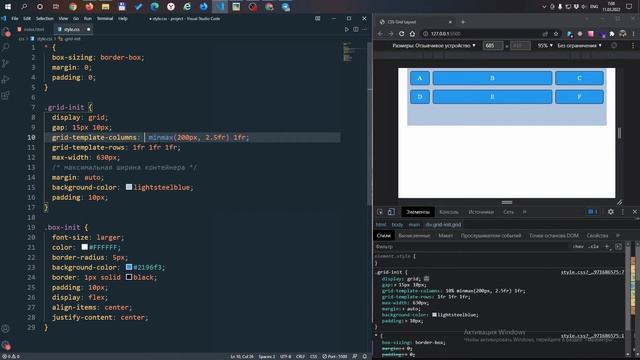Select the body breadcrumb in DevTools
The height and width of the screenshot is (360, 640).
click(397, 224)
